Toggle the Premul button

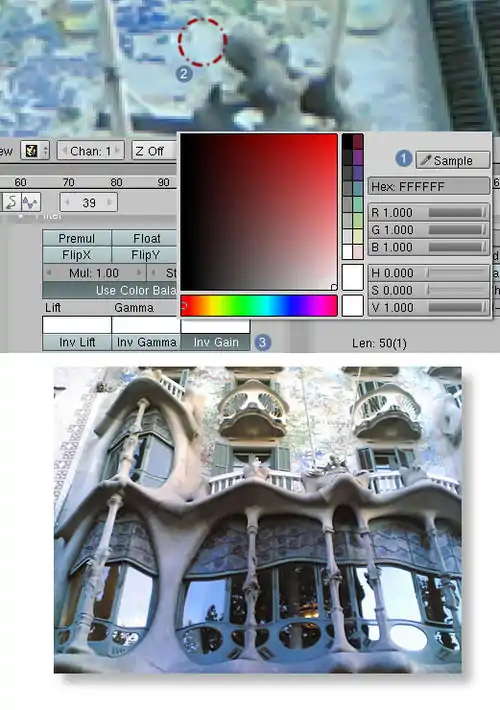click(77, 238)
